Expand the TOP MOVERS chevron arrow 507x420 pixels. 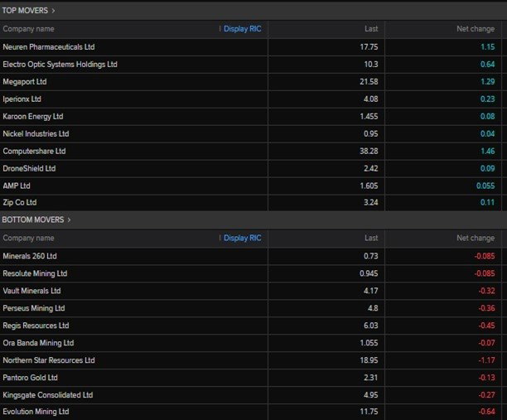click(x=53, y=11)
